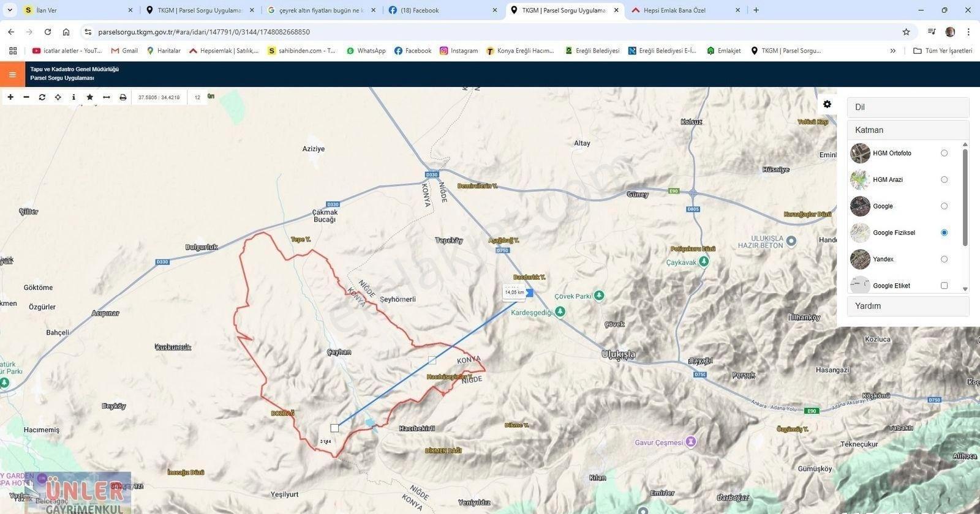Open browser three-dot menu

968,32
